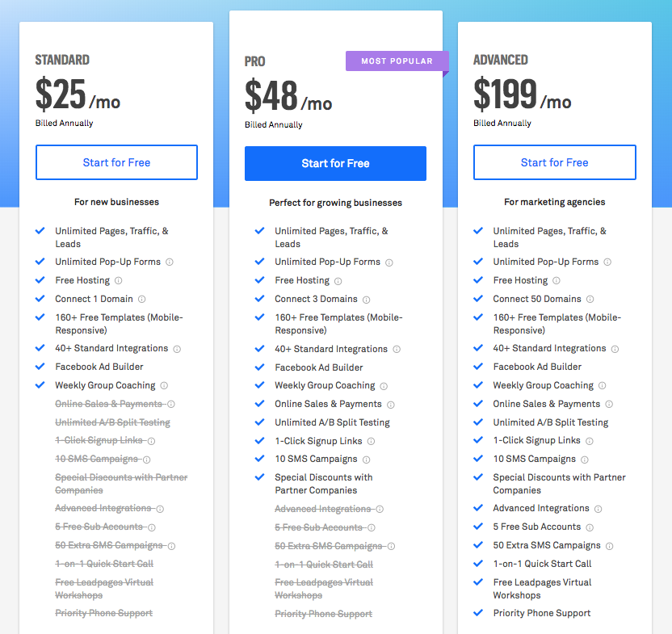Click info icon next to Connect 3 Domains
The image size is (672, 634).
tap(367, 299)
